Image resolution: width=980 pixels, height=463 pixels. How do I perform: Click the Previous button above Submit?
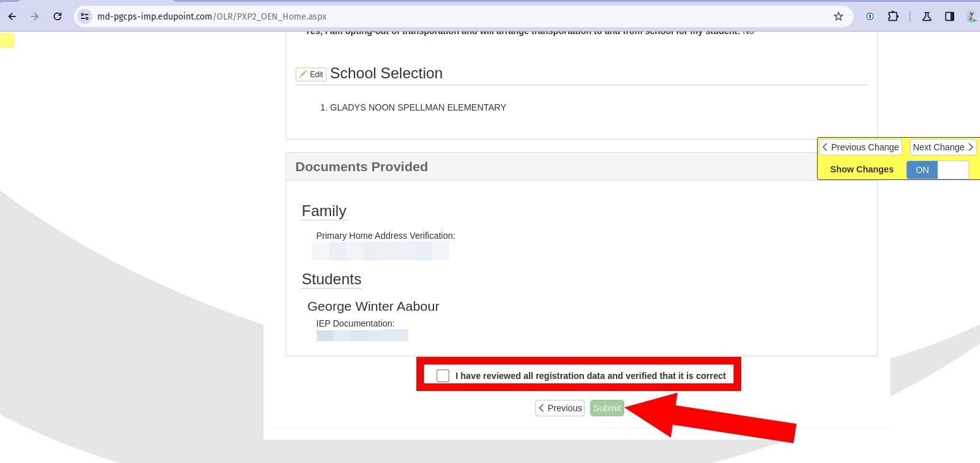[x=560, y=407]
